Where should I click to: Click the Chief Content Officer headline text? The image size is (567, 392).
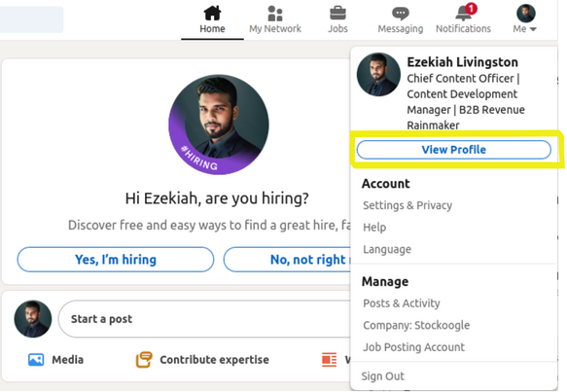(466, 101)
